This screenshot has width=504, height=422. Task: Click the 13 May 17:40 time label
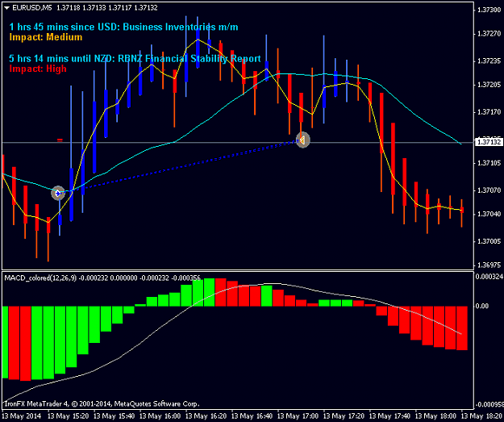390,416
